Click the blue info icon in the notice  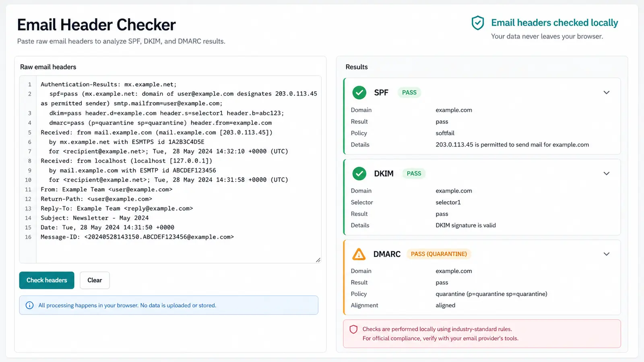click(29, 305)
